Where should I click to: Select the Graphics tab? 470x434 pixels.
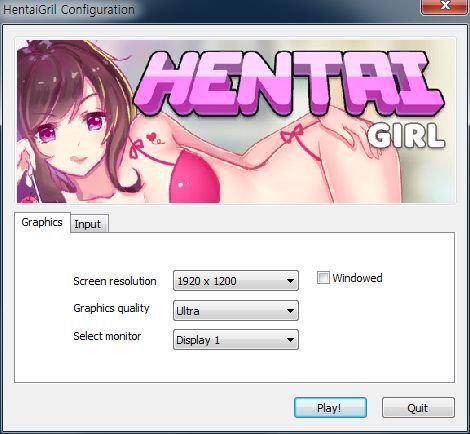coord(42,222)
